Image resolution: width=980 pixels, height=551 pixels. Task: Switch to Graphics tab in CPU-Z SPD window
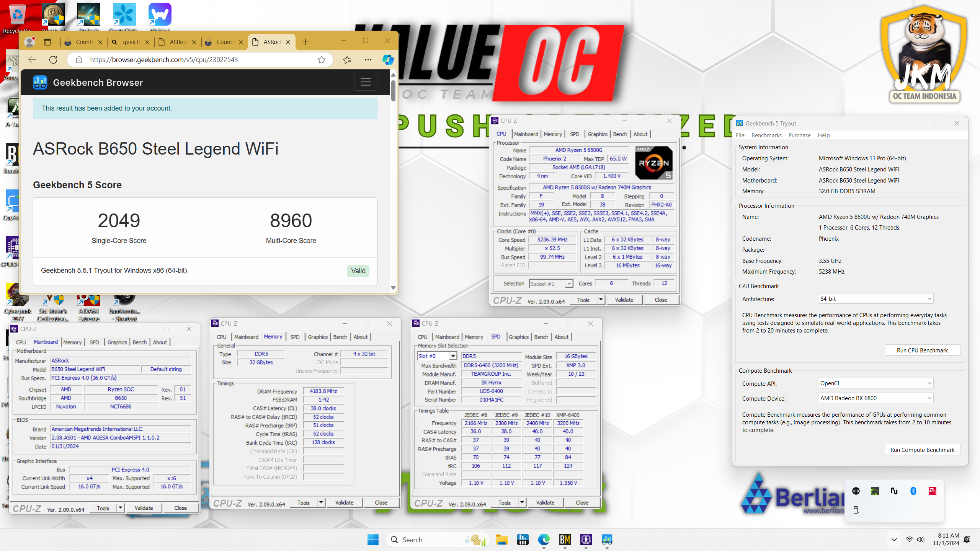click(519, 337)
